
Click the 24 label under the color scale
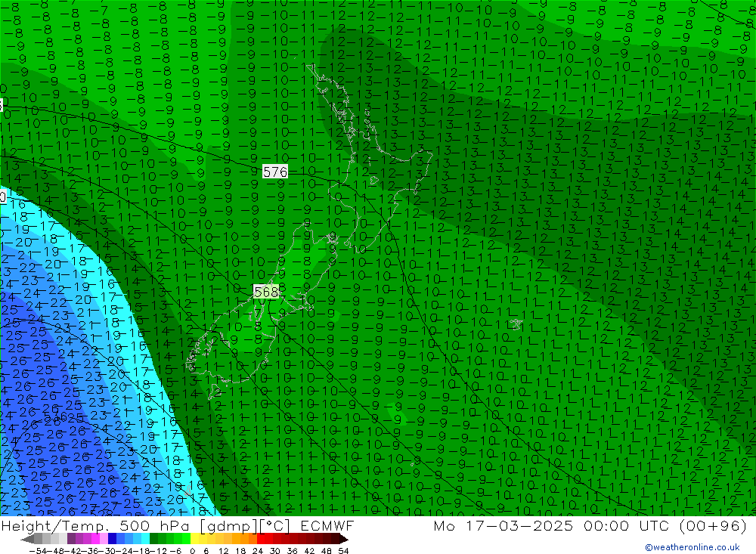point(258,550)
